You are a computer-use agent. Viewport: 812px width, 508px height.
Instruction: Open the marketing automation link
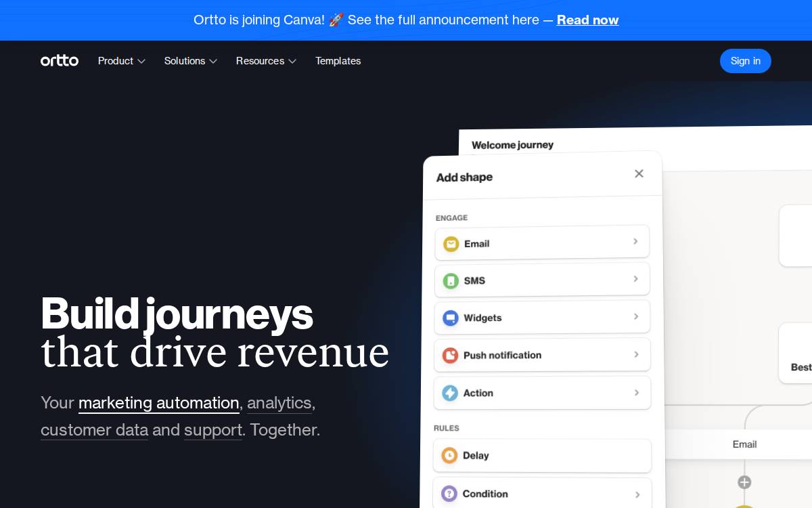pos(159,403)
